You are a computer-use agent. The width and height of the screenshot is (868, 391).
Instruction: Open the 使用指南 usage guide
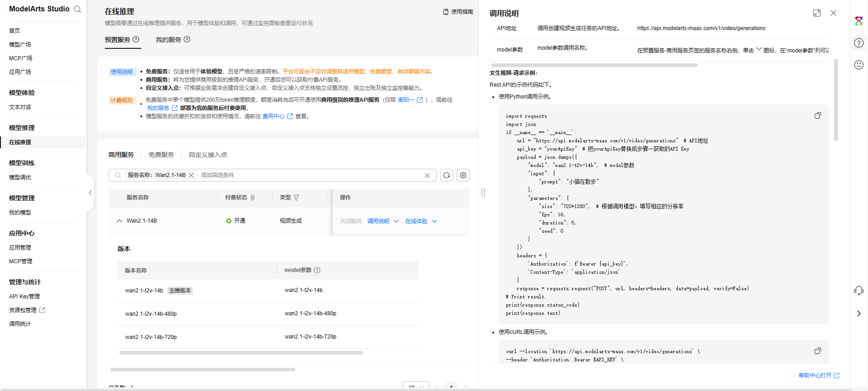tap(458, 12)
